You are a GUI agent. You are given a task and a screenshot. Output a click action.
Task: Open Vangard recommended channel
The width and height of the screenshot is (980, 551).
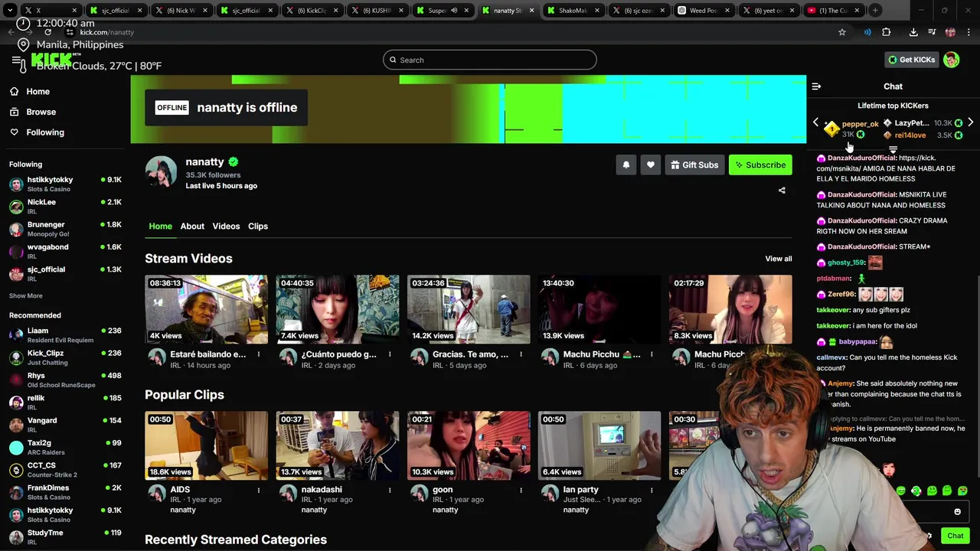tap(65, 425)
